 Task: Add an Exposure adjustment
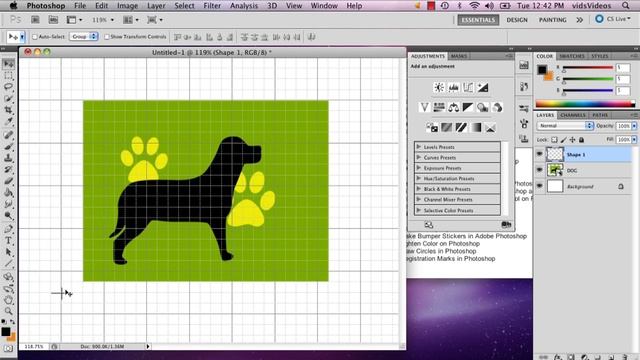tap(483, 87)
